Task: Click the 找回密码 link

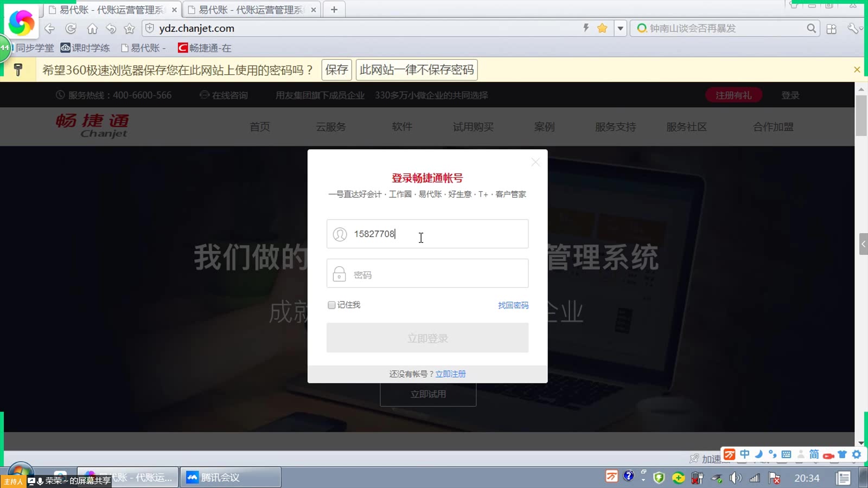Action: pos(513,305)
